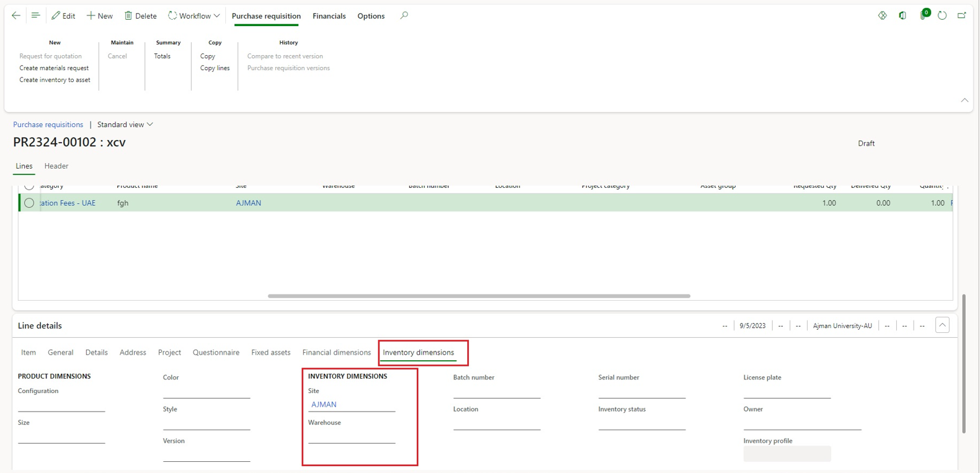Click the vertical page scrollbar
This screenshot has height=473, width=980.
coord(964,363)
